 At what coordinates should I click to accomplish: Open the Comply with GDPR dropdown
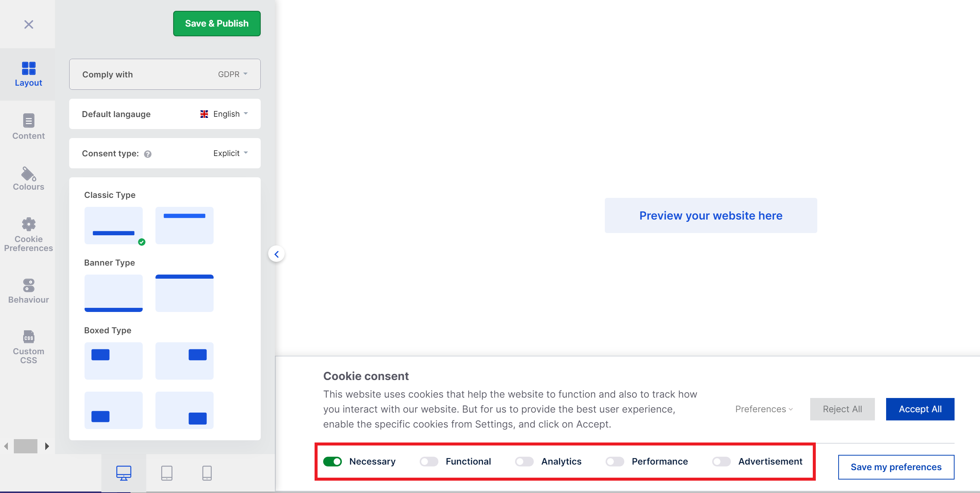tap(165, 74)
